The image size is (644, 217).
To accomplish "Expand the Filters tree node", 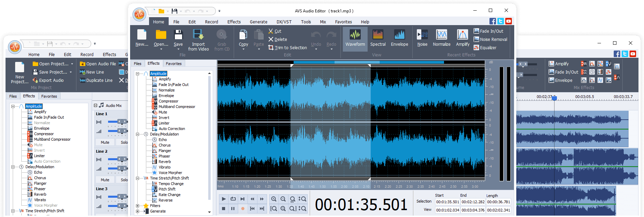I will 138,206.
